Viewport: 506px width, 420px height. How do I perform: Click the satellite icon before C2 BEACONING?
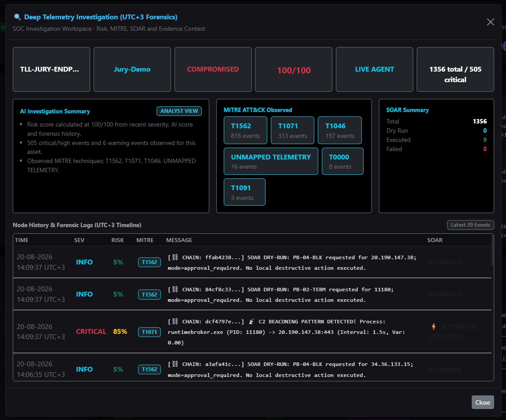(x=251, y=321)
